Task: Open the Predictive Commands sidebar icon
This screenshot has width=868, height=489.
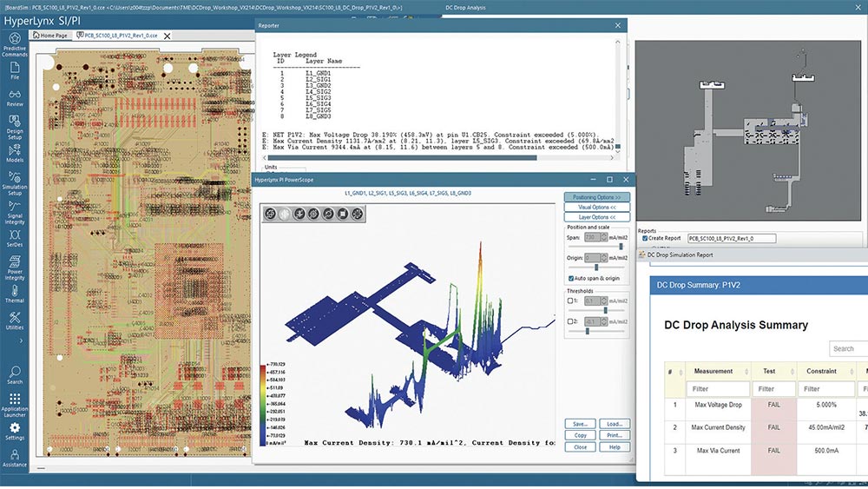Action: point(15,45)
